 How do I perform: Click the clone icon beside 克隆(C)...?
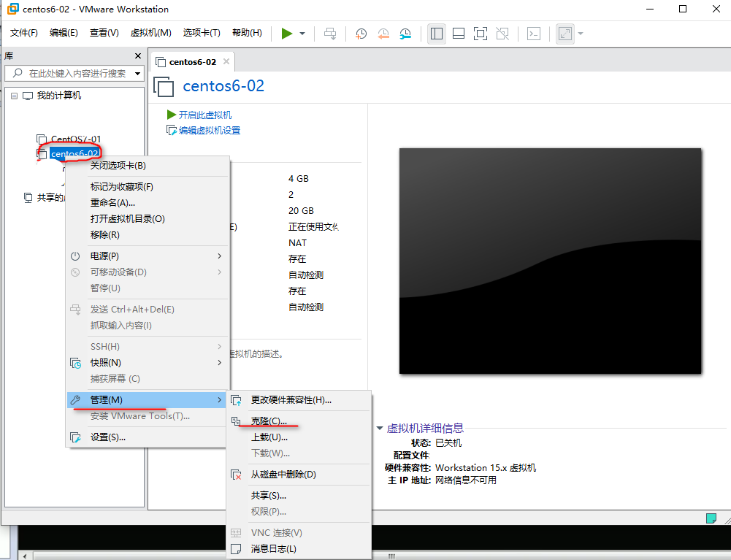pyautogui.click(x=236, y=421)
